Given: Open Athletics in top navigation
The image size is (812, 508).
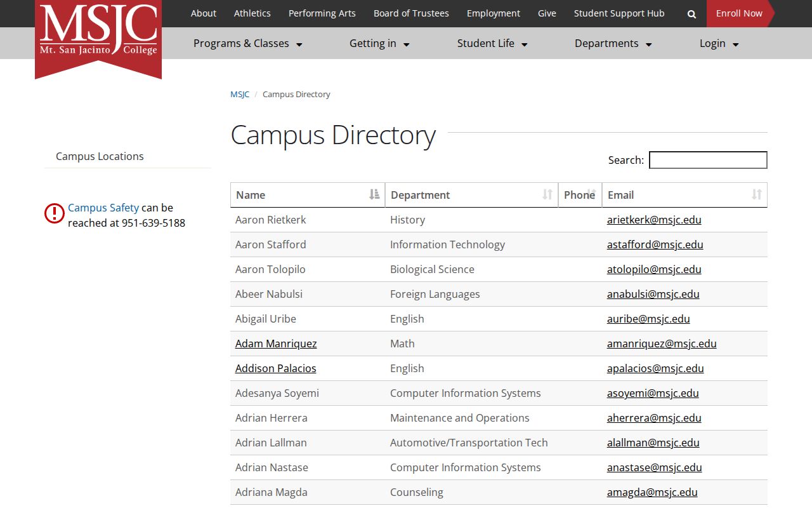Looking at the screenshot, I should (x=252, y=13).
